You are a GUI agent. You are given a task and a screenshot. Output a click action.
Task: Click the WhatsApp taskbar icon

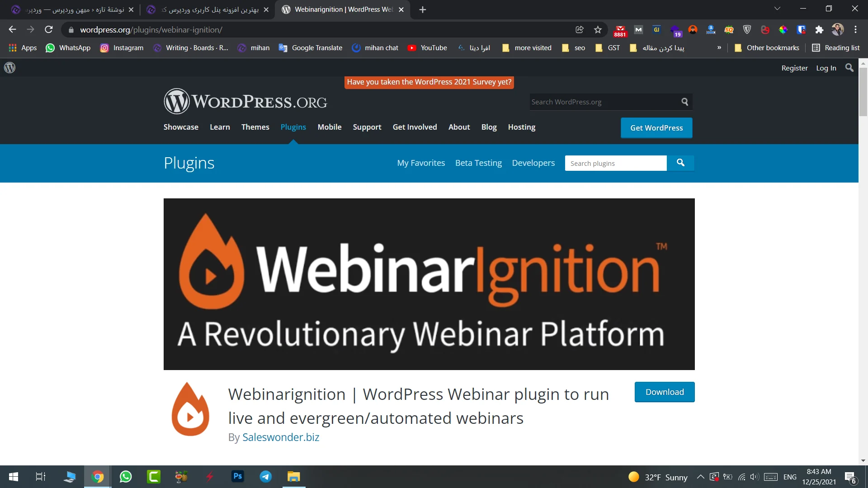tap(125, 476)
